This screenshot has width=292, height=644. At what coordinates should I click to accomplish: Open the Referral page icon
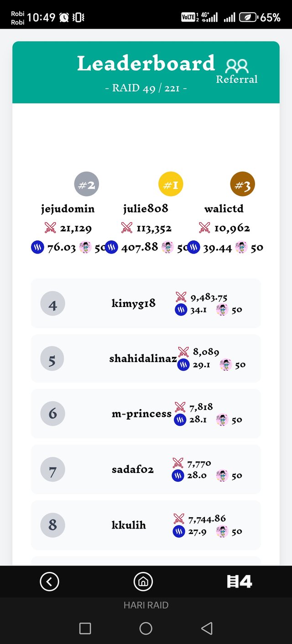237,67
